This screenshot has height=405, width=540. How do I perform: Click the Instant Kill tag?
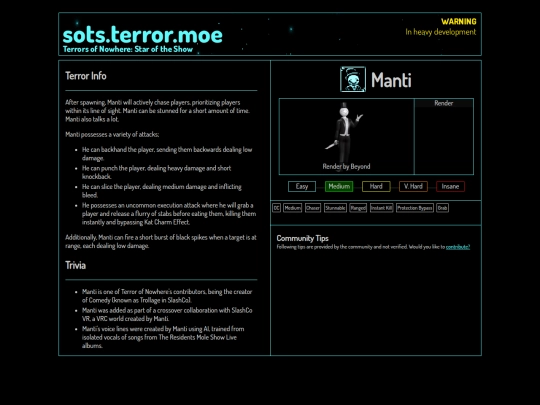pyautogui.click(x=382, y=208)
